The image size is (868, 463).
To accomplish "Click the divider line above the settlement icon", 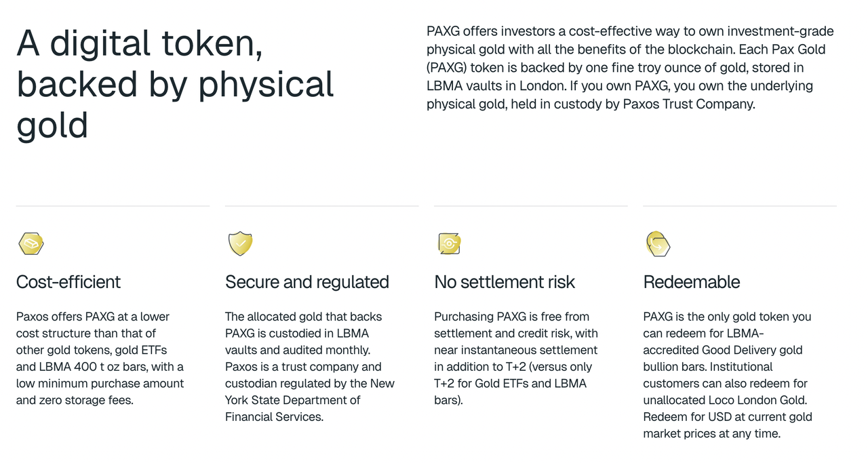I will coord(530,205).
